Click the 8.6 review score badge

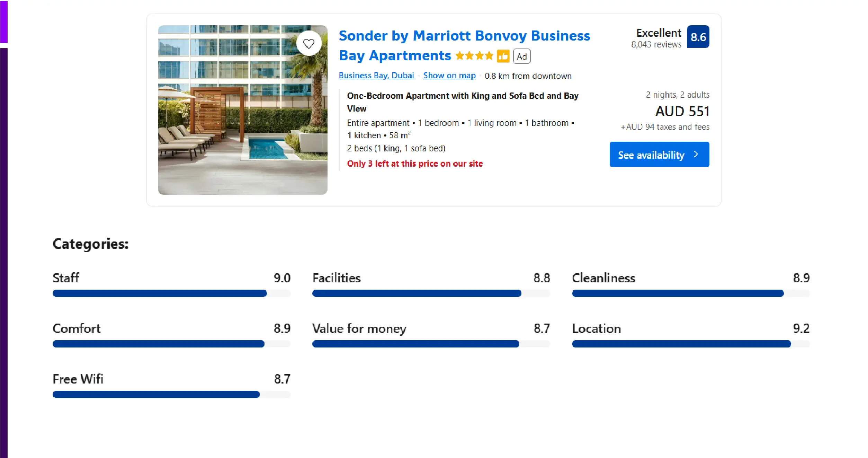[x=698, y=37]
